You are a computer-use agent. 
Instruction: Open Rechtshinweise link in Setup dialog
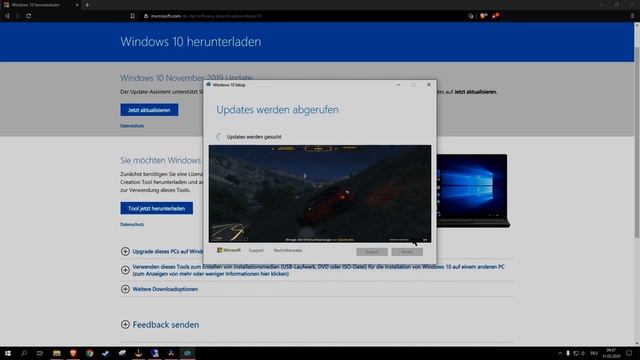(288, 250)
